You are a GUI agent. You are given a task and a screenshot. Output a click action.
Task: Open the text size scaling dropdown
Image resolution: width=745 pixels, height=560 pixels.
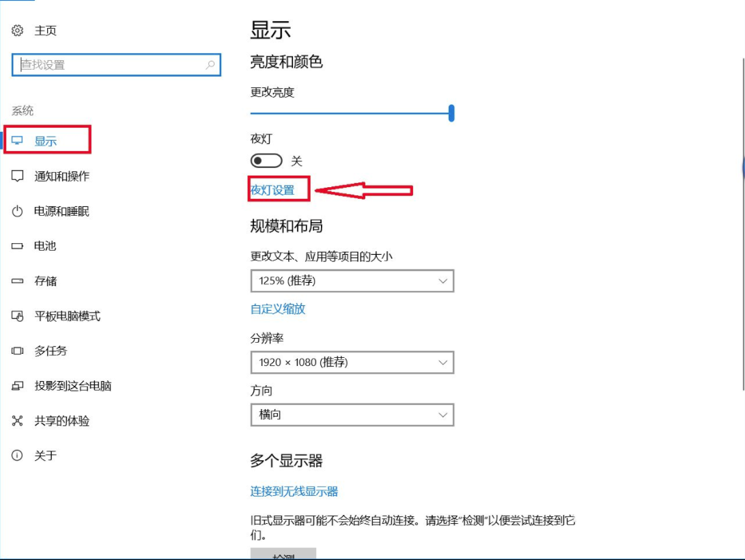tap(352, 281)
